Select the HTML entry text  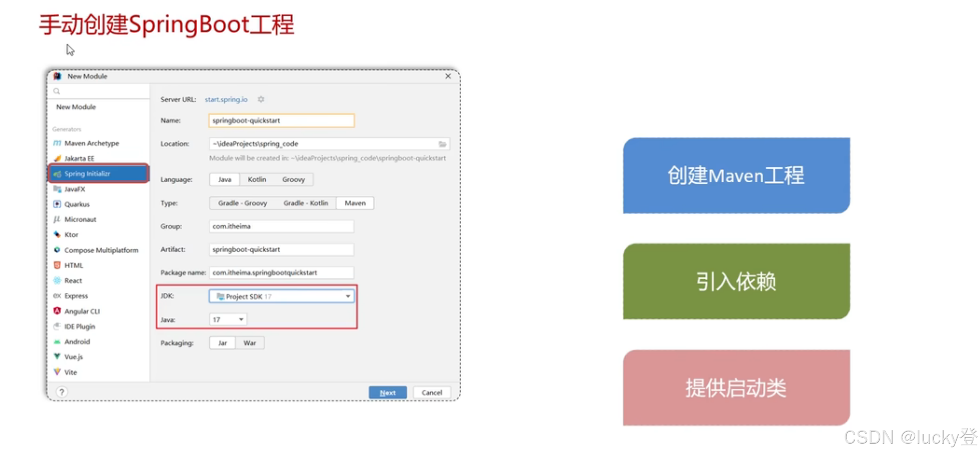pyautogui.click(x=74, y=266)
